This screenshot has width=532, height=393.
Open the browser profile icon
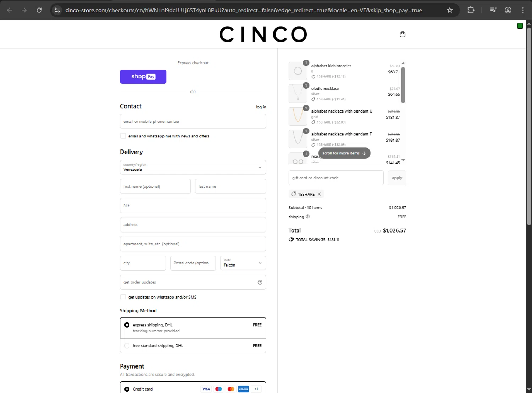[508, 10]
